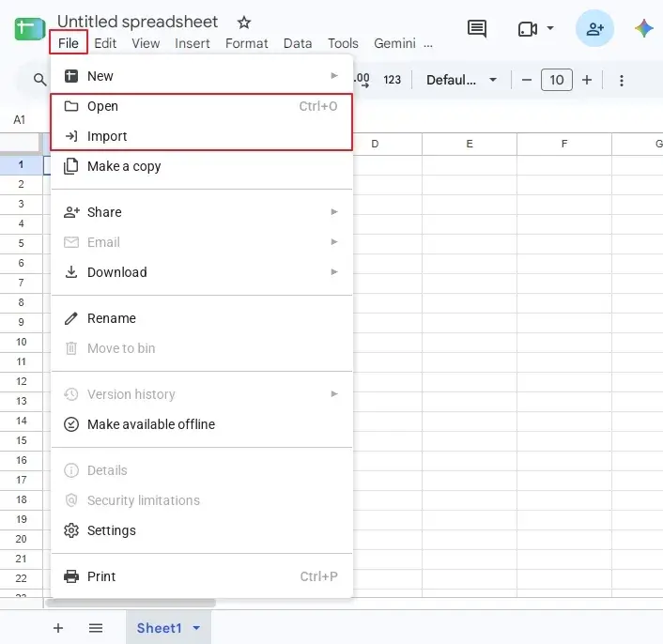This screenshot has height=644, width=663.
Task: Decrease font size with minus button
Action: [x=527, y=80]
